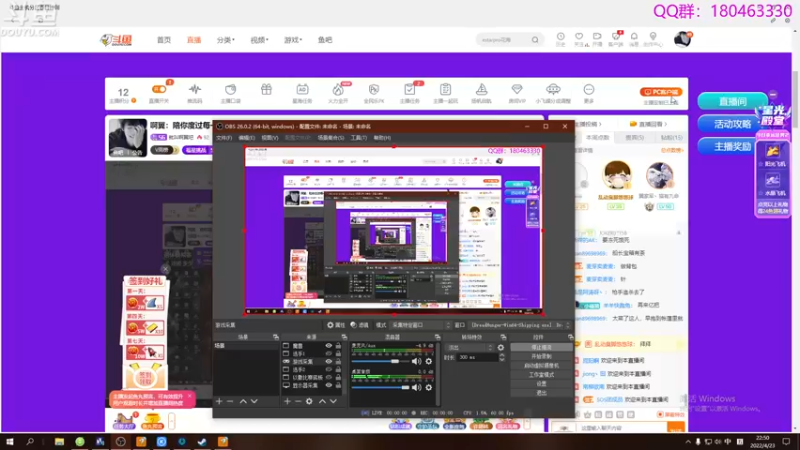Image resolution: width=800 pixels, height=450 pixels.
Task: Open the OBS capture mode dropdown
Action: pyautogui.click(x=421, y=325)
